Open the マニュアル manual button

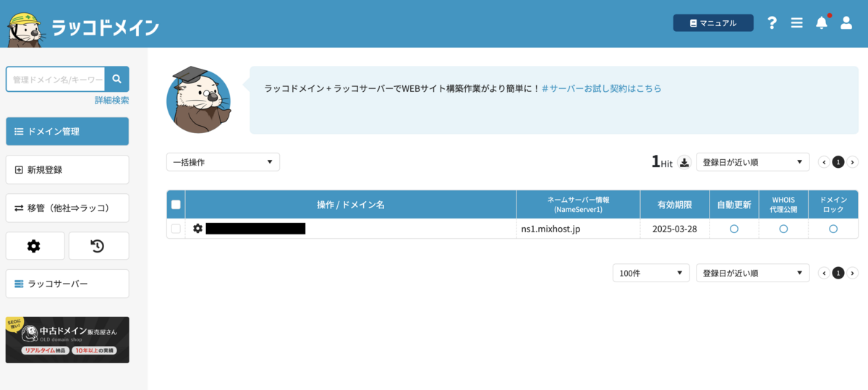pyautogui.click(x=713, y=23)
